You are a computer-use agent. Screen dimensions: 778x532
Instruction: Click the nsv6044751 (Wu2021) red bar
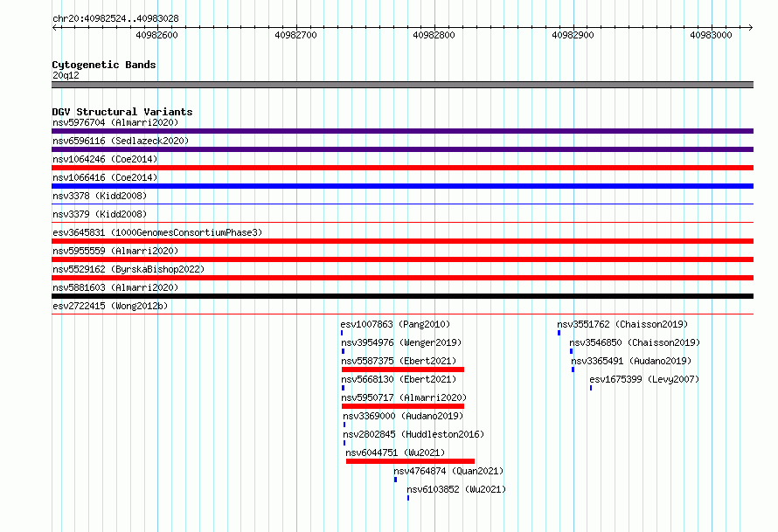[410, 461]
